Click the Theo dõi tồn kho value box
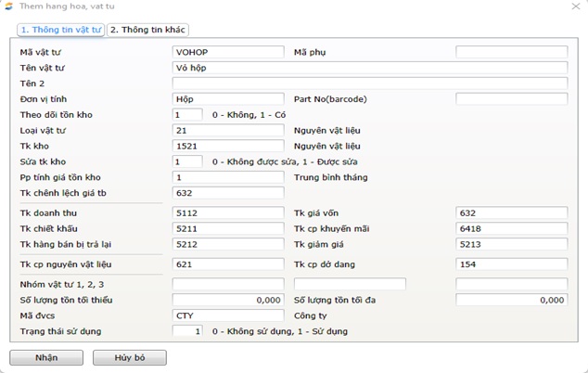Image resolution: width=588 pixels, height=373 pixels. tap(187, 115)
